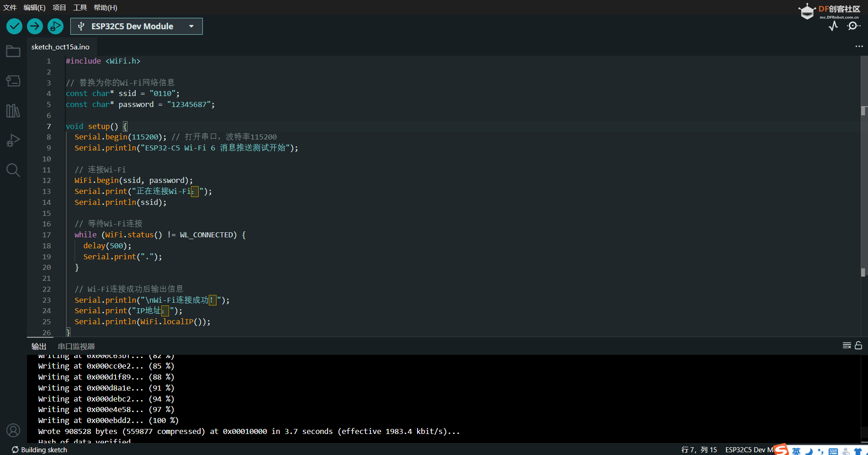Open the editor tab more-options ellipsis
Screen dimensions: 868x455
click(x=859, y=47)
